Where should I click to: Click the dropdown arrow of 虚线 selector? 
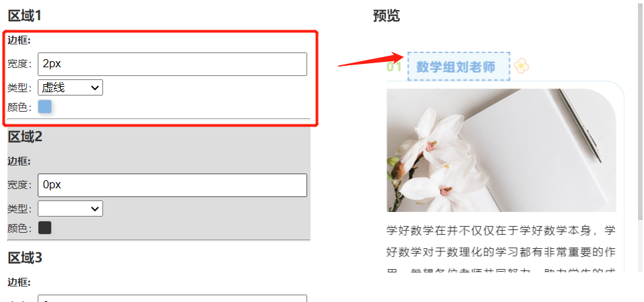point(95,88)
